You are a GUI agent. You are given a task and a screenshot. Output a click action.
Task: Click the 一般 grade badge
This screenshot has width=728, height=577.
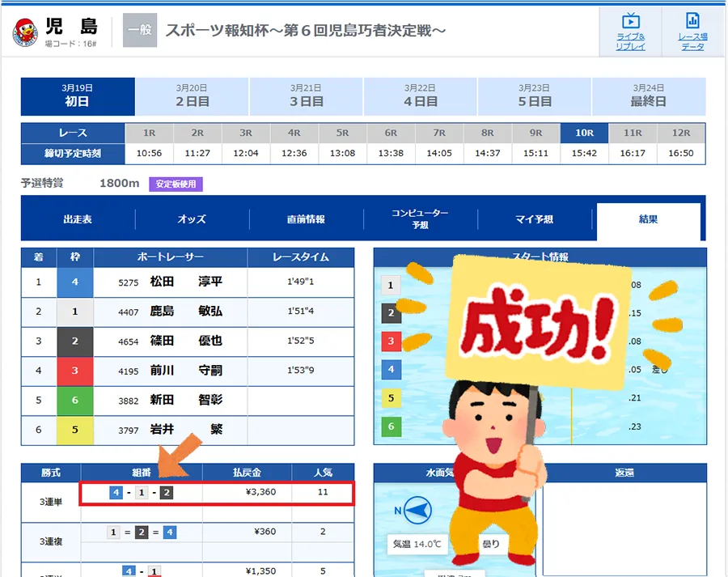coord(140,31)
